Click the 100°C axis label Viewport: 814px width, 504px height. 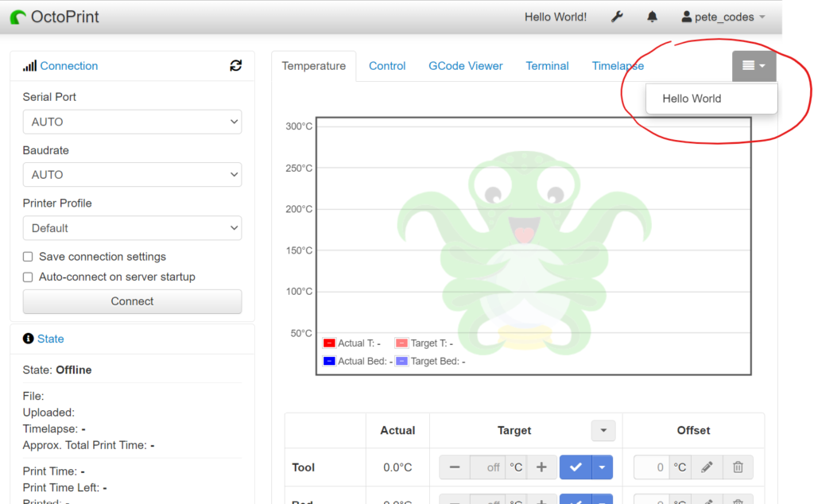tap(299, 292)
